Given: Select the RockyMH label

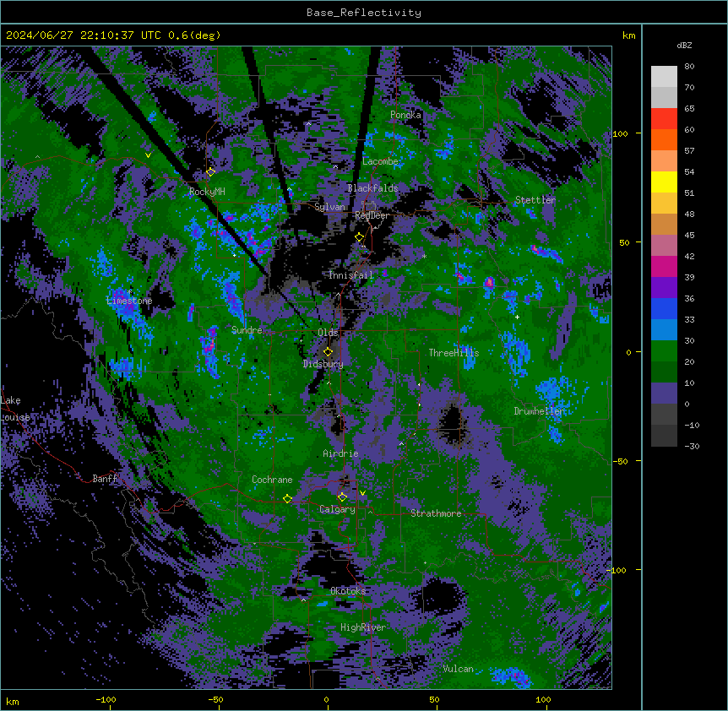Looking at the screenshot, I should pos(207,192).
